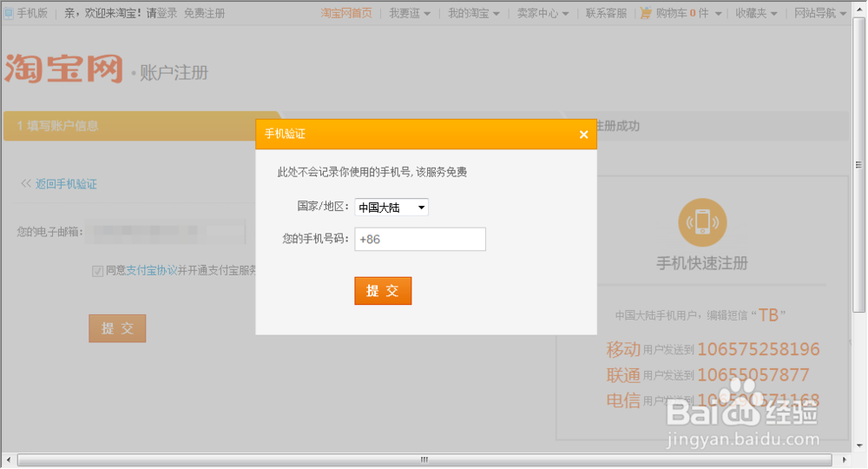Click background page 提交 button

[117, 328]
